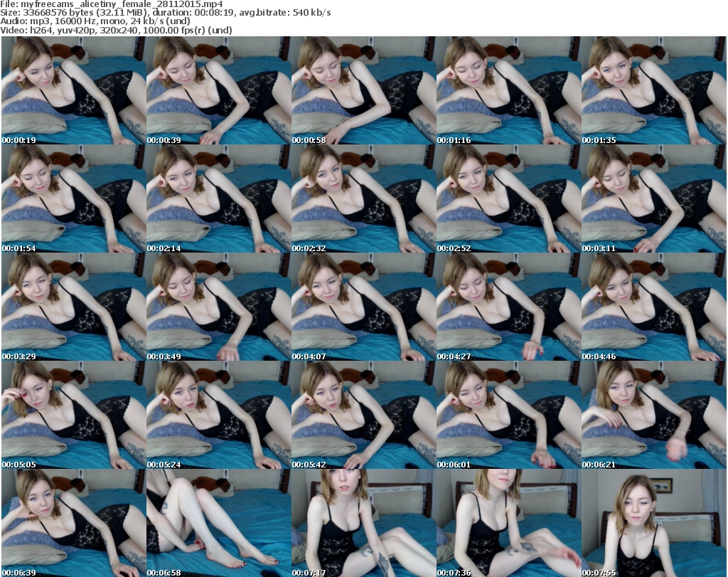Viewport: 728px width, 577px height.
Task: Choose the thumbnail at 00:01:35
Action: pyautogui.click(x=654, y=90)
